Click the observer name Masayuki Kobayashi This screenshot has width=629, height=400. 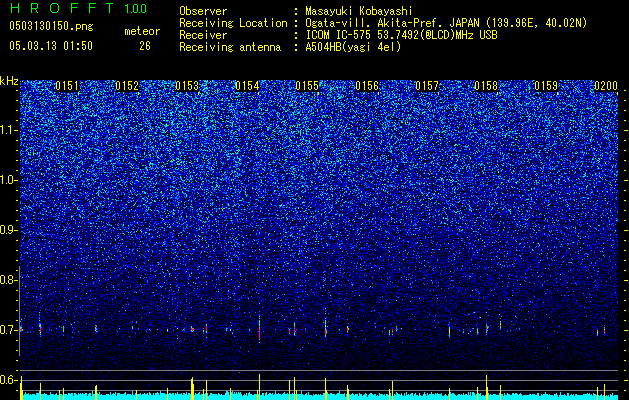click(x=358, y=11)
